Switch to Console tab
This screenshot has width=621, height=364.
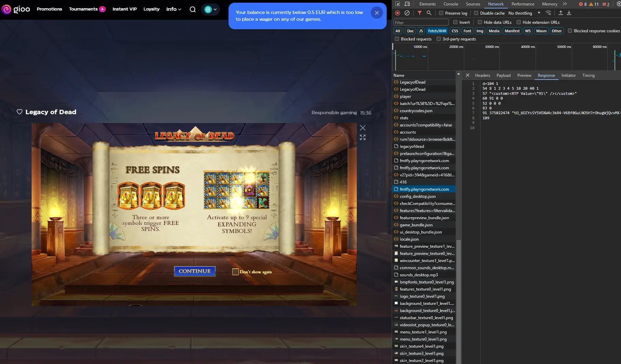coord(451,4)
